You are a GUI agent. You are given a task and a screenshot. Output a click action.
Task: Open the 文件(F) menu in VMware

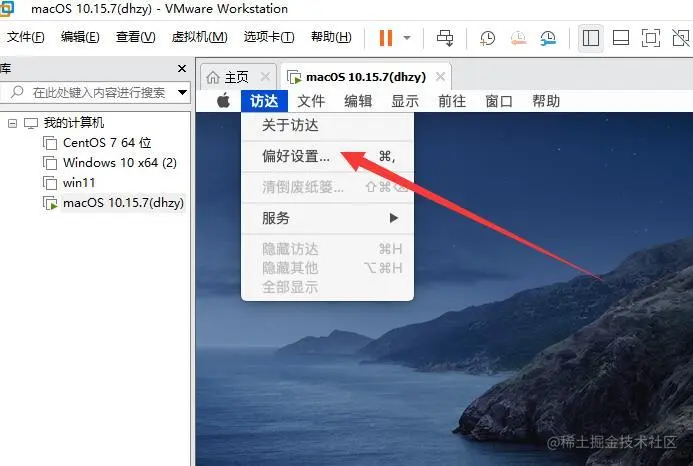coord(26,37)
